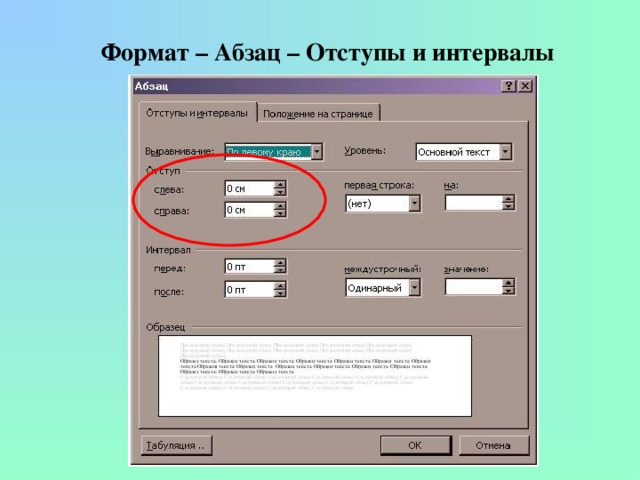640x480 pixels.
Task: Increase the справа indent value
Action: pyautogui.click(x=280, y=206)
